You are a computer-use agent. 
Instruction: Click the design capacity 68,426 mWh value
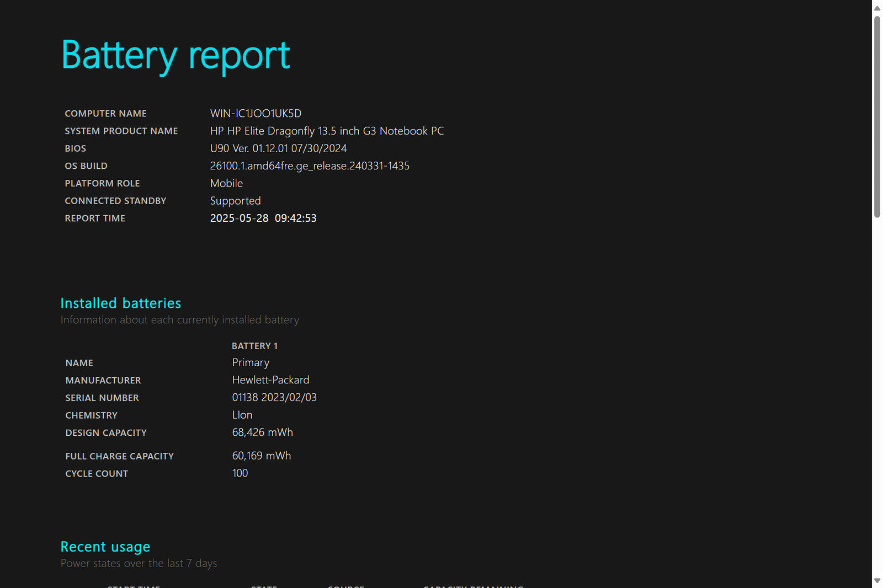pyautogui.click(x=262, y=432)
